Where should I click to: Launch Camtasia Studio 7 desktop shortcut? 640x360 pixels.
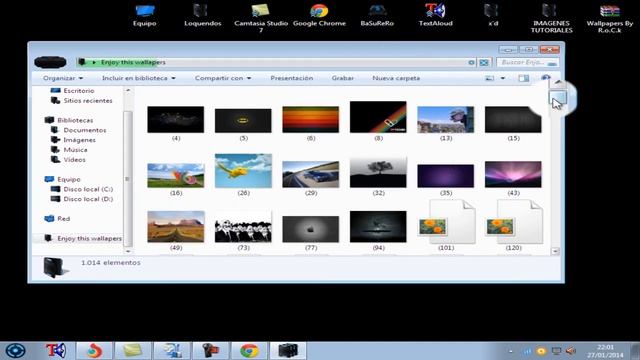pyautogui.click(x=261, y=18)
